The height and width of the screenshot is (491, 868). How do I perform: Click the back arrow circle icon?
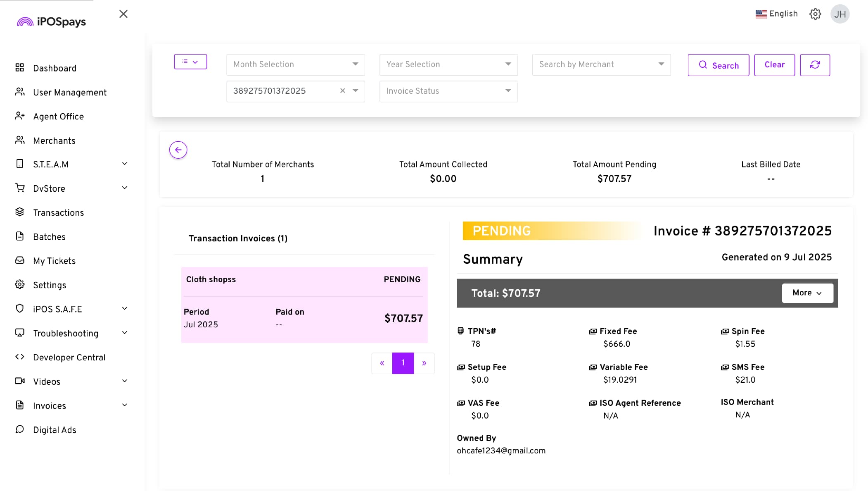[x=178, y=150]
